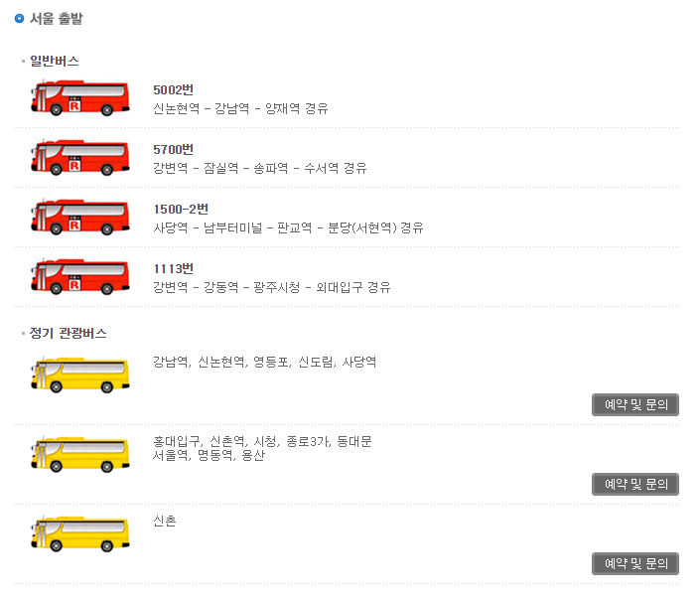Select the 5700번 route number text
Viewport: 700px width, 600px height.
pos(173,150)
